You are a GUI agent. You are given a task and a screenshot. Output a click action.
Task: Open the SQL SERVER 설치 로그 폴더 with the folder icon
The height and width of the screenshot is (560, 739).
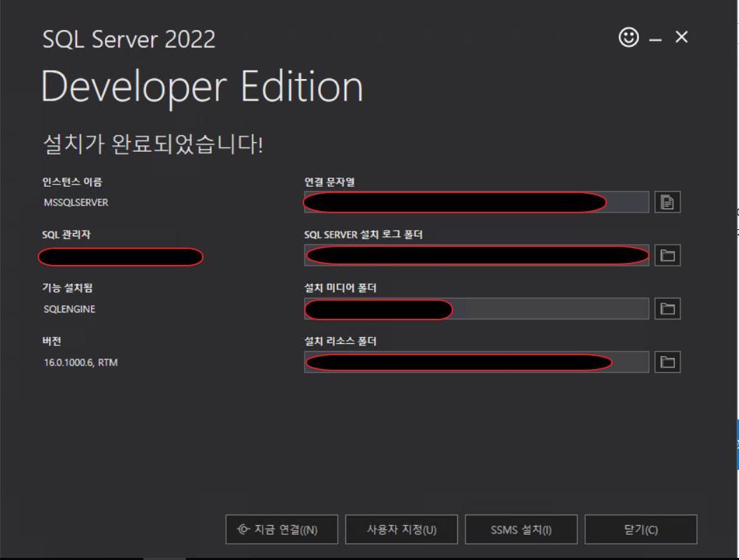pos(668,255)
